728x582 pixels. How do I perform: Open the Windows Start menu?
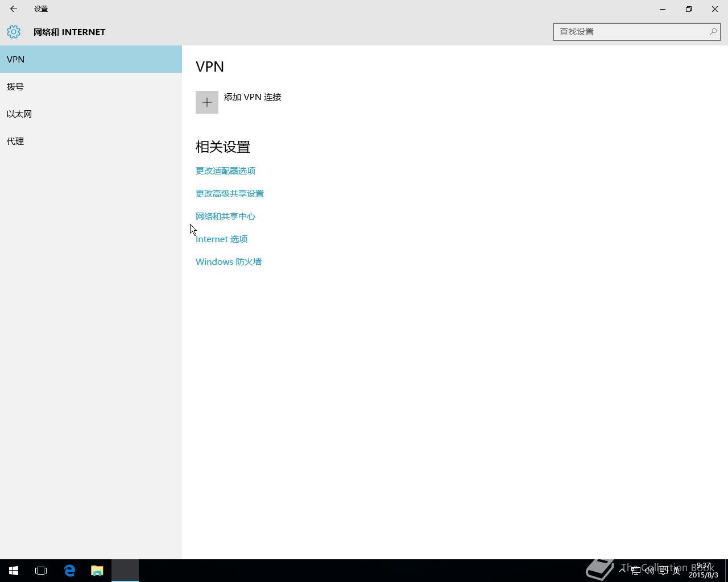point(14,571)
